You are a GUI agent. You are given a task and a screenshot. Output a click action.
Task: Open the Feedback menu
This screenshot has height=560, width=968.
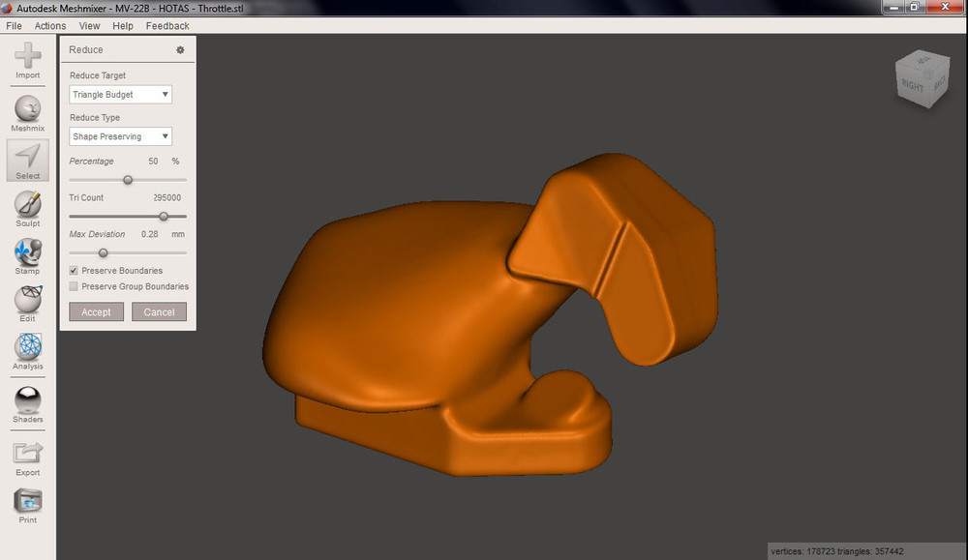point(167,26)
